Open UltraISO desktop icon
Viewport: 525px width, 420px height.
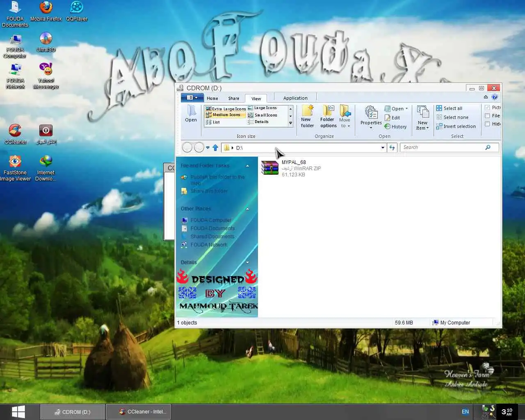[46, 42]
